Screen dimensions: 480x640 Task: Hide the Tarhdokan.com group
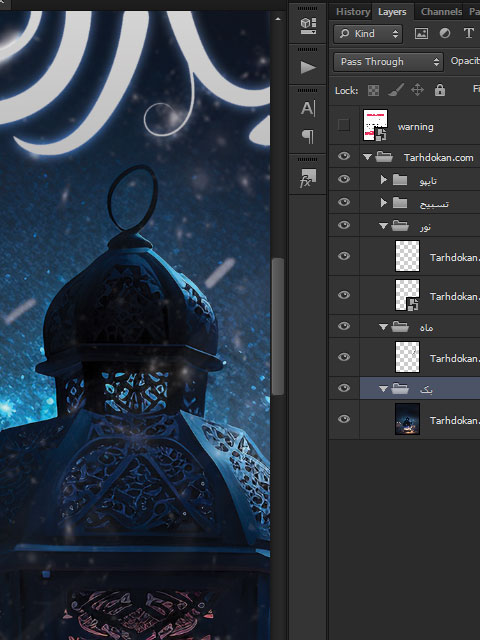click(x=344, y=156)
